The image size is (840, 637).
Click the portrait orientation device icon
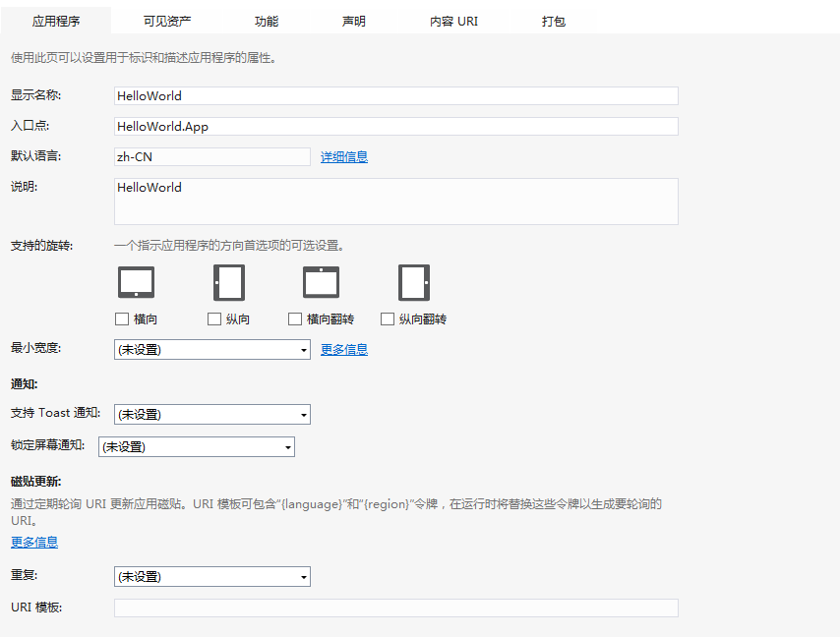(229, 281)
